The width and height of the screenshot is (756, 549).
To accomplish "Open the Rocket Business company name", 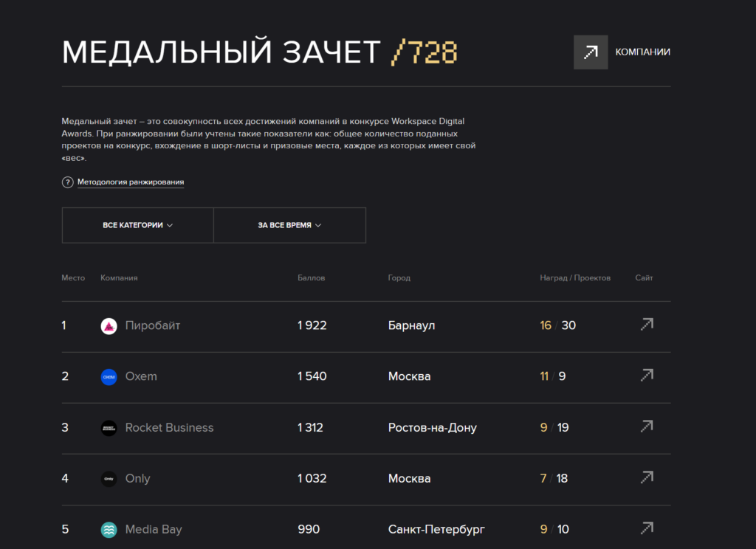I will (169, 427).
